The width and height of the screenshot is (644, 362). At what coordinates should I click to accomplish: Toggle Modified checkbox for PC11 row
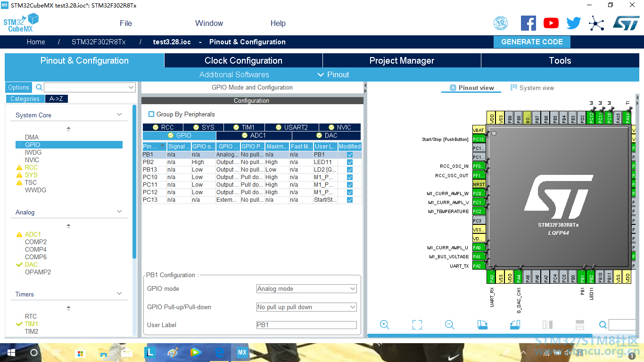point(350,185)
